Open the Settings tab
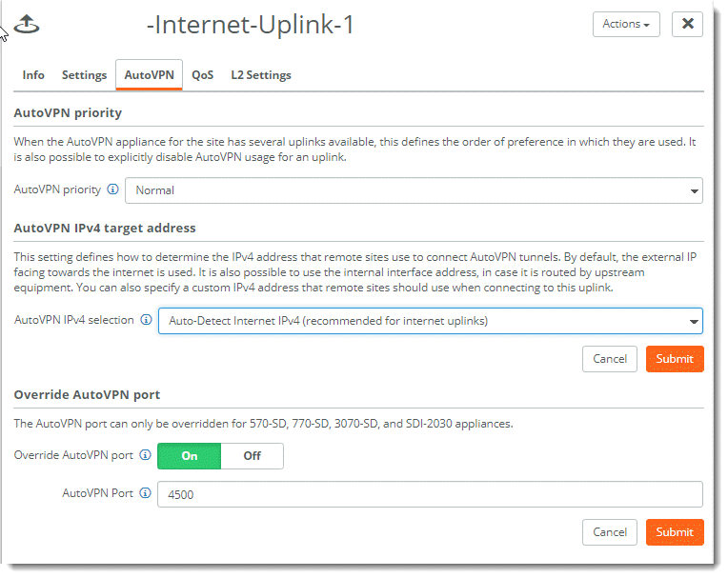728x578 pixels. pos(84,75)
